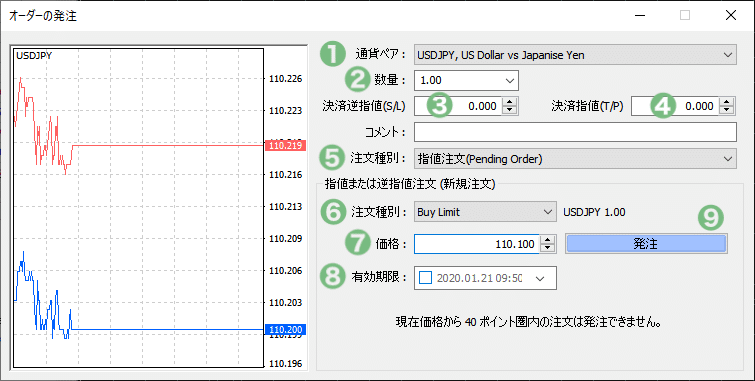
Task: Click the 発注 place order button
Action: point(646,244)
